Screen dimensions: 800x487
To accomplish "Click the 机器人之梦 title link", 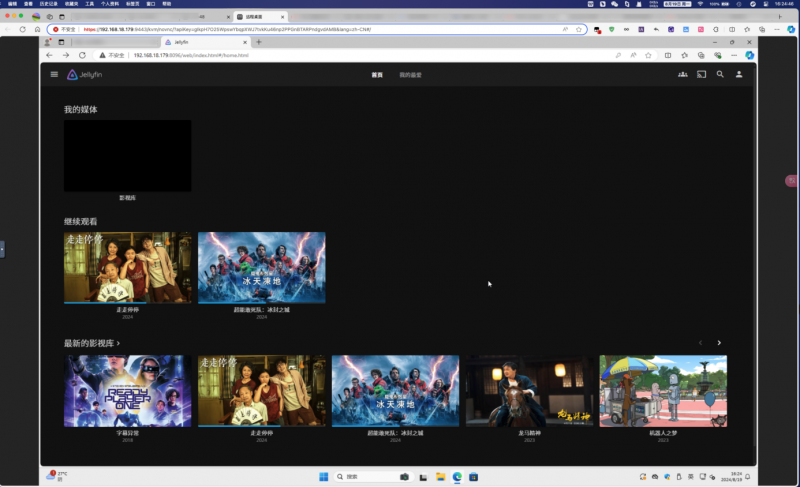I will (663, 433).
